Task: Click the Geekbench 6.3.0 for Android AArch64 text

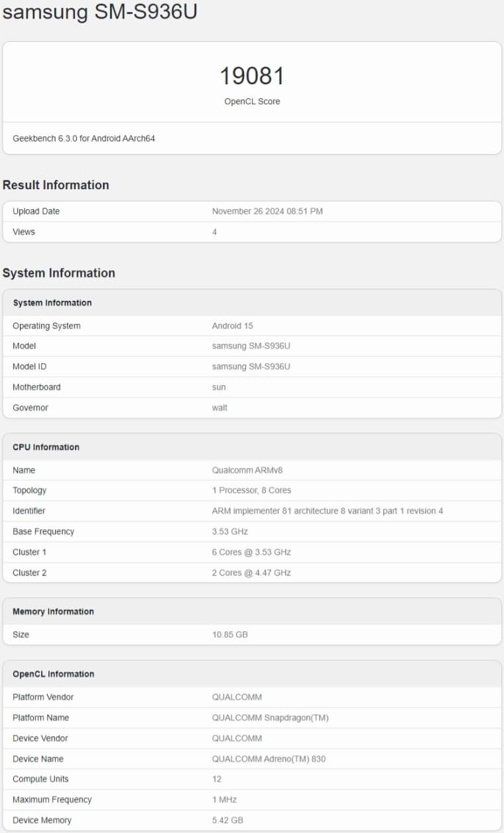Action: 84,139
